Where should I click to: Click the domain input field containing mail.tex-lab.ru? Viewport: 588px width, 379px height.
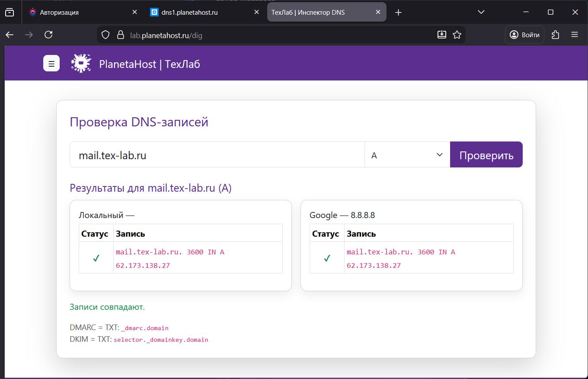pos(216,154)
